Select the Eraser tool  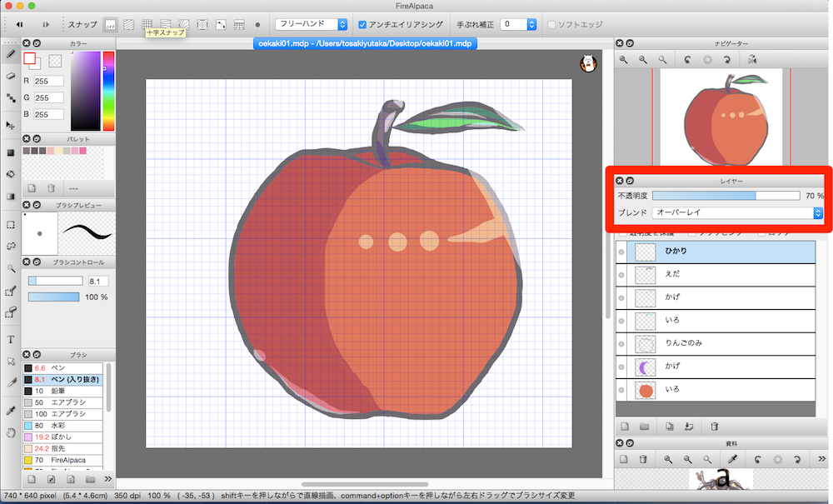coord(11,76)
